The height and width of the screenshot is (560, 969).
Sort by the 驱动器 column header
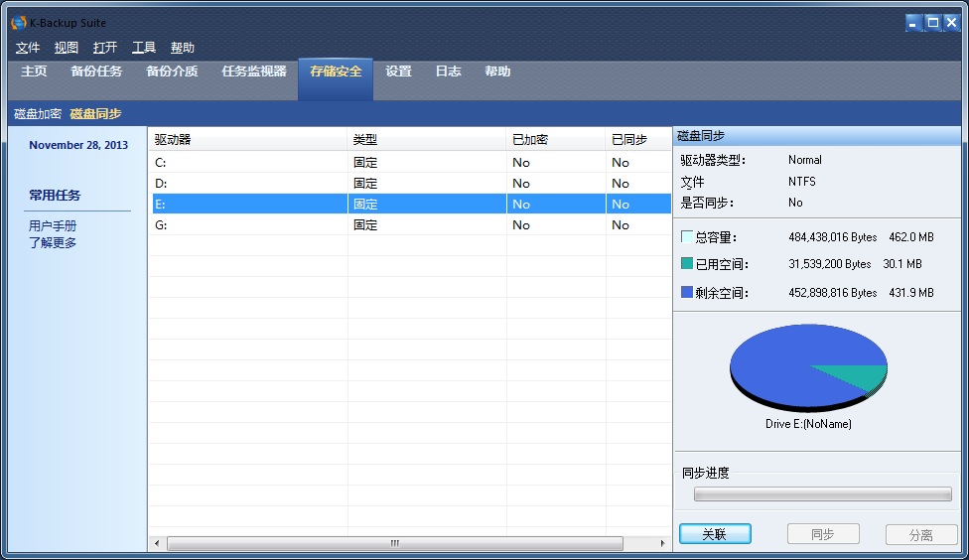coord(248,140)
